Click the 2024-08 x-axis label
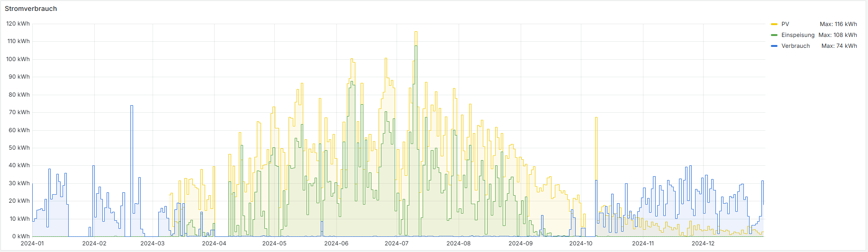 tap(459, 243)
